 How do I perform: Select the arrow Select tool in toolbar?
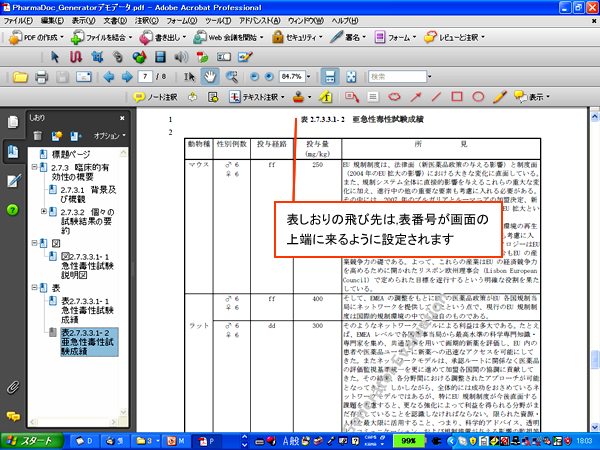(x=55, y=57)
